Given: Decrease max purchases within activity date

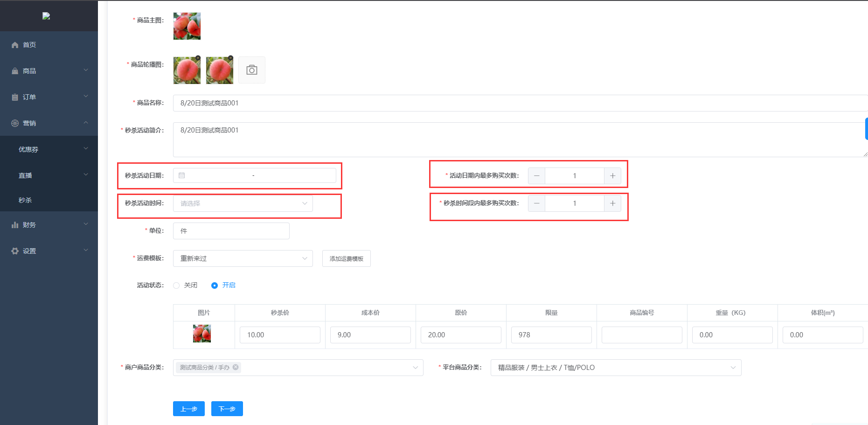Looking at the screenshot, I should click(x=536, y=176).
